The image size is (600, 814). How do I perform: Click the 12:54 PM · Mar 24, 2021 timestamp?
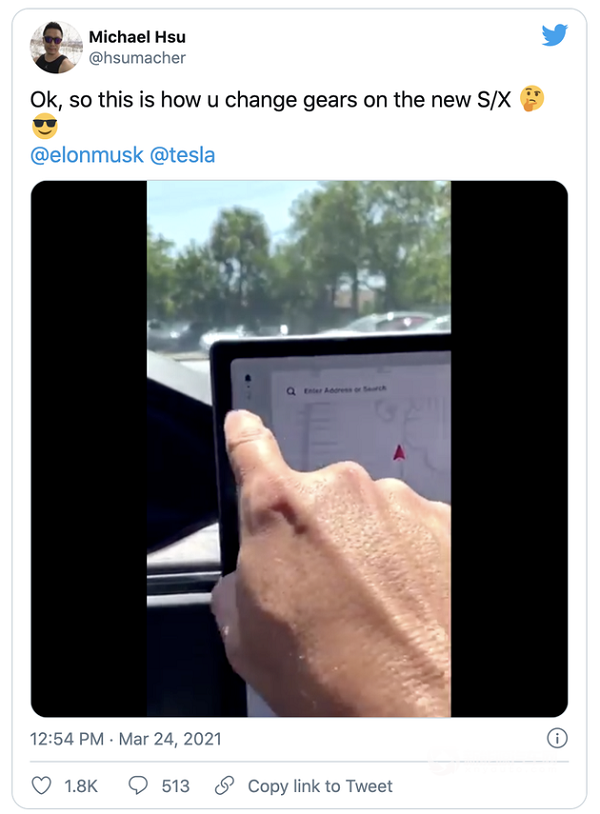click(126, 739)
